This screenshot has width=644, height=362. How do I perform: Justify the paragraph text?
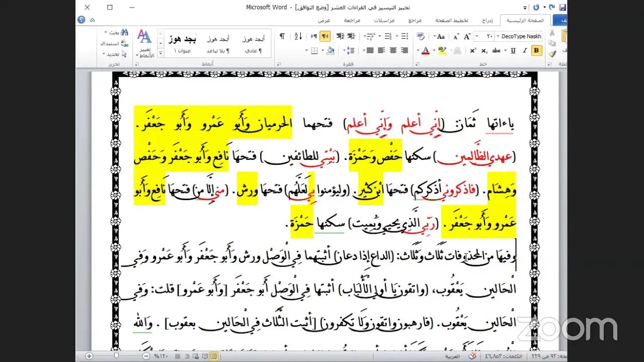(370, 50)
